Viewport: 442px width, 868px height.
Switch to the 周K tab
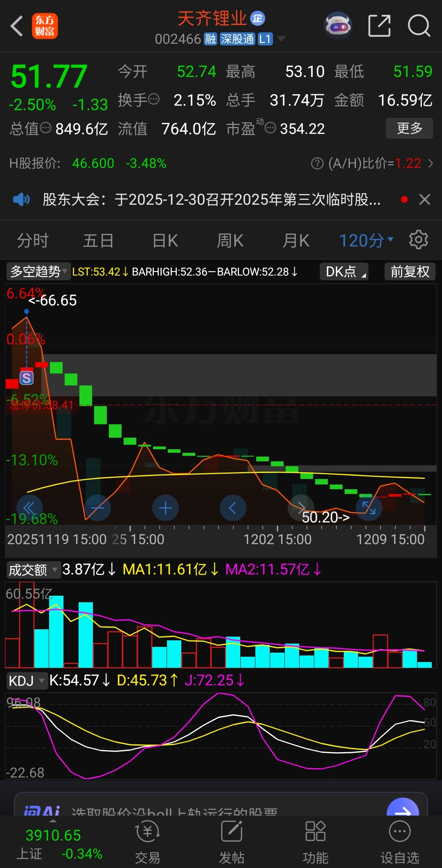tap(230, 240)
